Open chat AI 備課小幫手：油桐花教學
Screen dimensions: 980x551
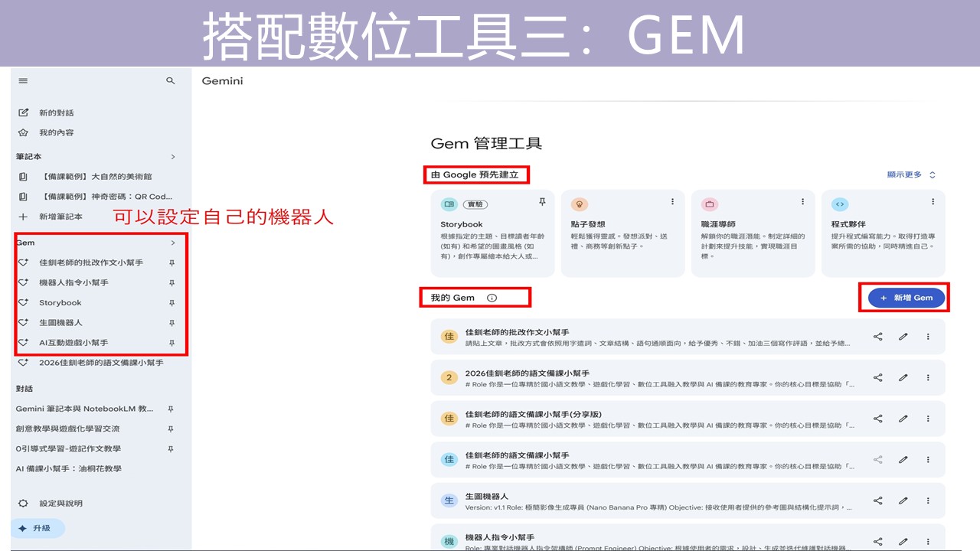pos(68,468)
